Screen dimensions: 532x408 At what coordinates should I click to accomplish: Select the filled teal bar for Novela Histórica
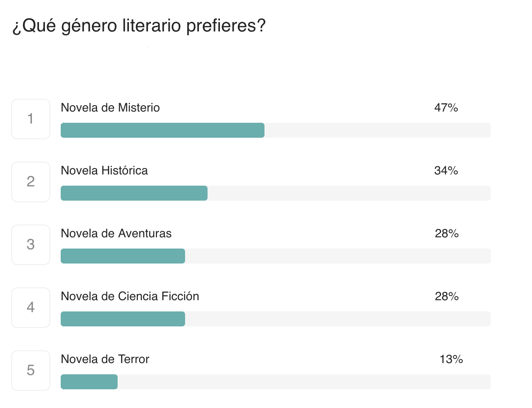pyautogui.click(x=134, y=193)
